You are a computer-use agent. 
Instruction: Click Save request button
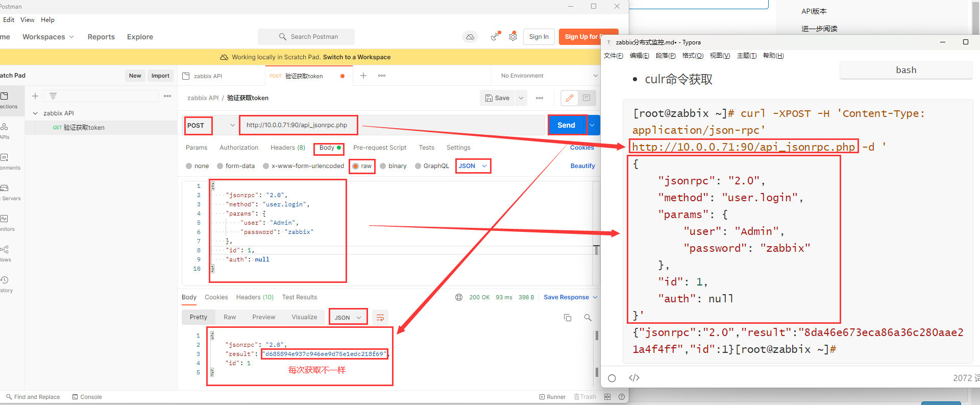[498, 98]
